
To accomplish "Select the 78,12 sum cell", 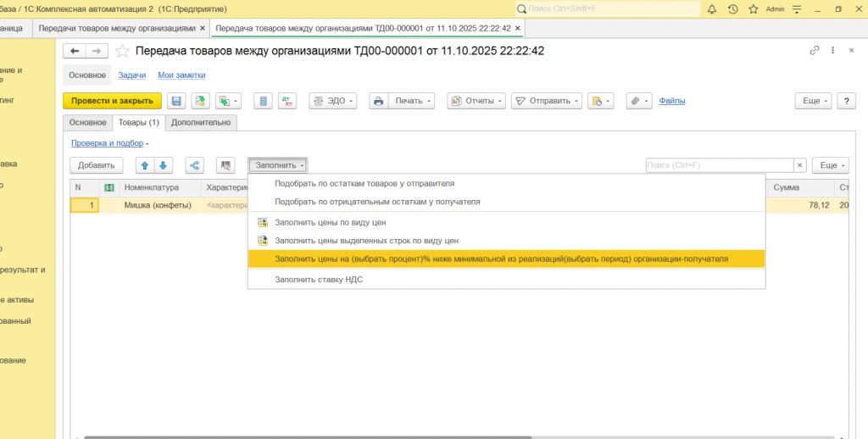I will [802, 205].
